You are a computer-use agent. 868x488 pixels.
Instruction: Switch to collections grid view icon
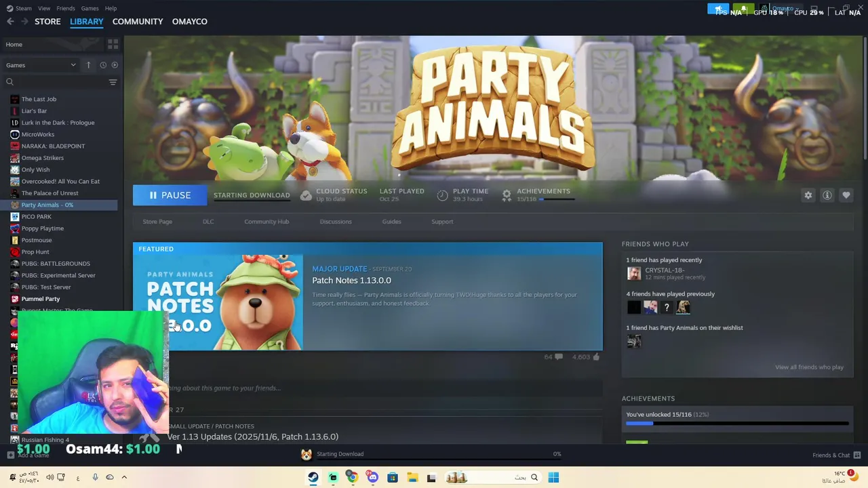[113, 44]
